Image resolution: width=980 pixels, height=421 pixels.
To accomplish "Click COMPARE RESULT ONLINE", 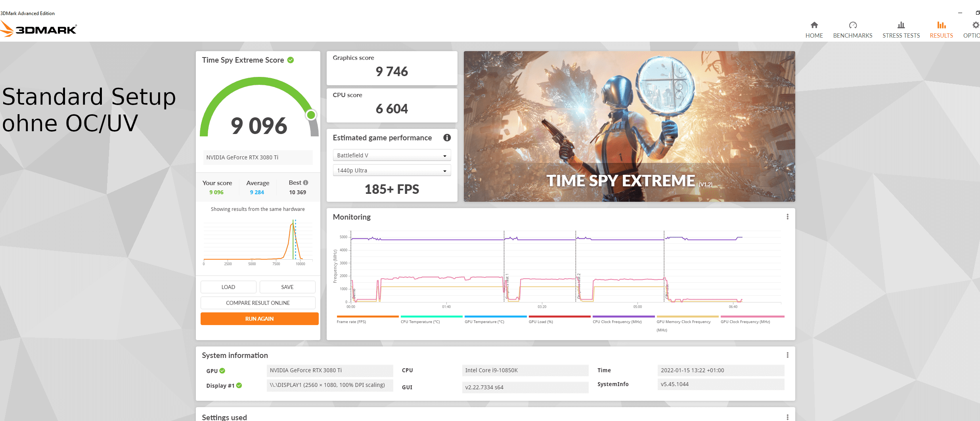I will coord(258,303).
